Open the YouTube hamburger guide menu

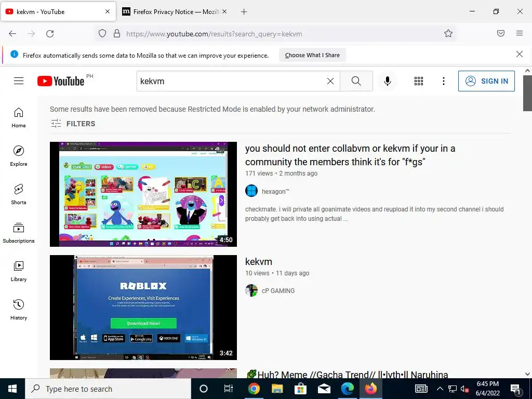pos(19,81)
